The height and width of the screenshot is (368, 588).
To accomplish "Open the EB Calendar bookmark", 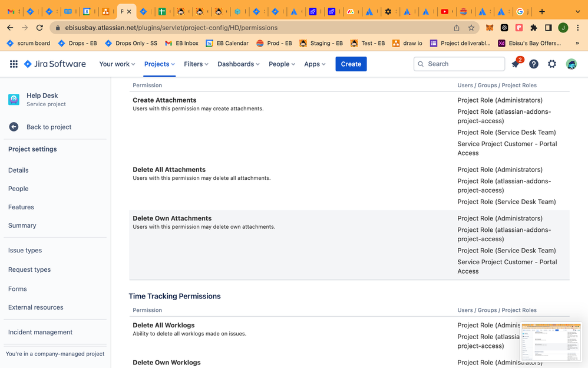I will point(227,43).
